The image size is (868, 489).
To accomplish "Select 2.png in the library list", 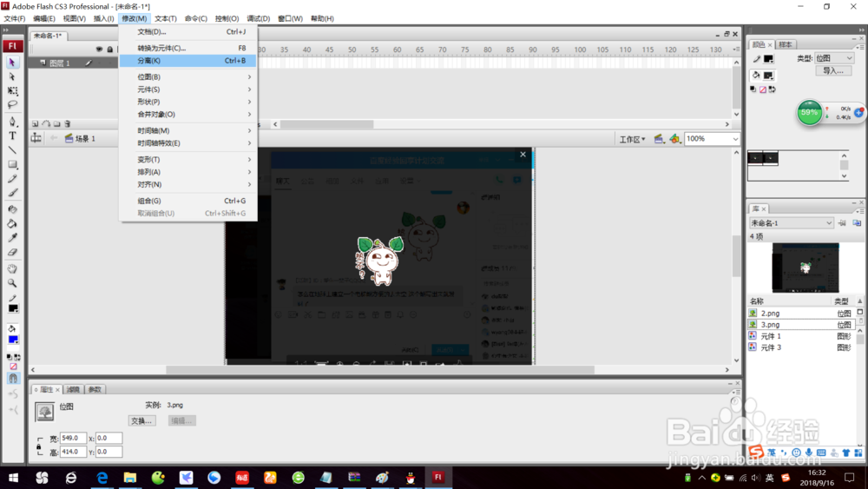I will (x=801, y=313).
